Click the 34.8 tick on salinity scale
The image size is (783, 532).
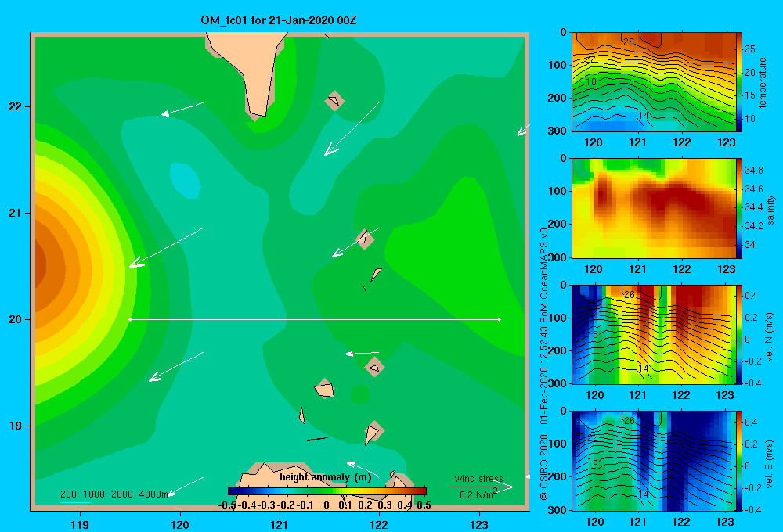[x=753, y=171]
